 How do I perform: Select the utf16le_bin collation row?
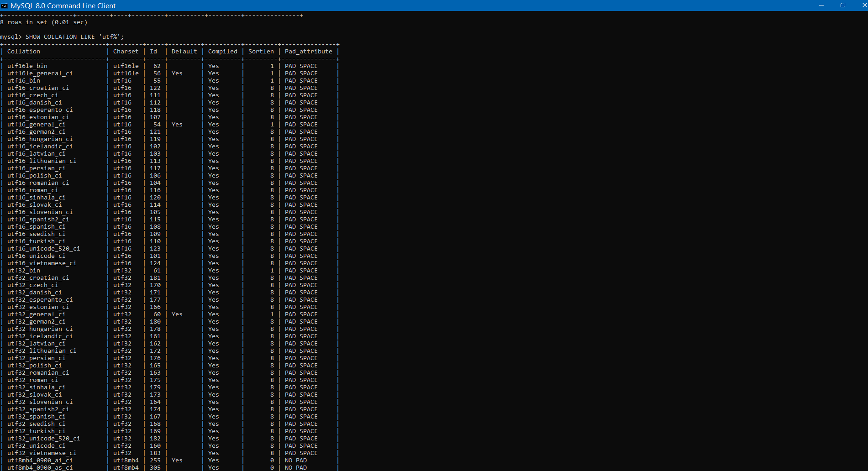click(x=27, y=66)
